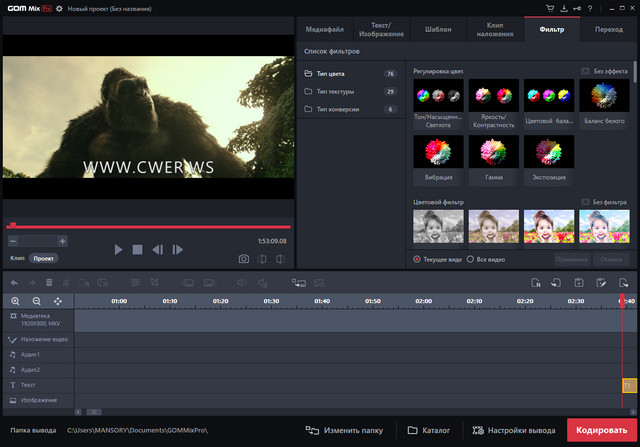The height and width of the screenshot is (447, 640).
Task: Zoom in on the timeline
Action: (16, 301)
